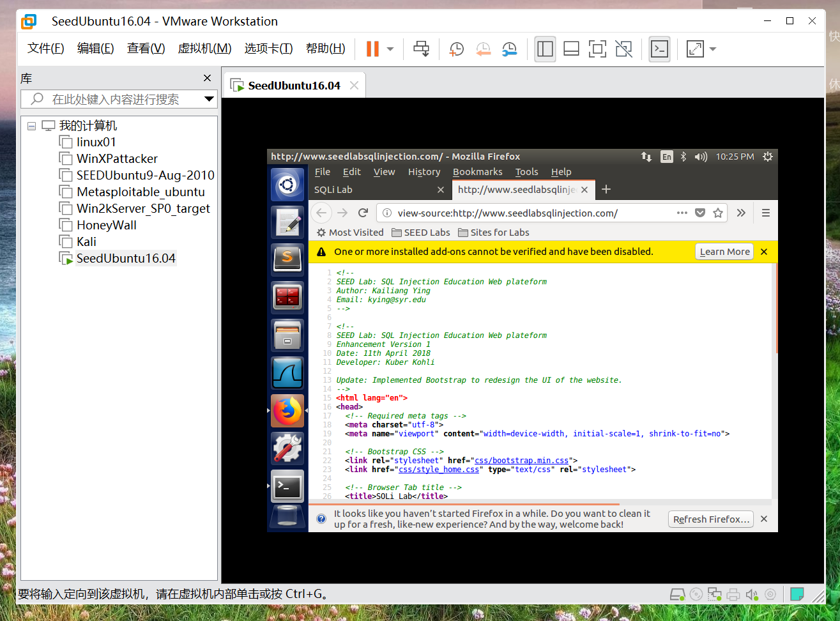Open Firefox's Bookmarks menu
The image size is (840, 621).
478,172
